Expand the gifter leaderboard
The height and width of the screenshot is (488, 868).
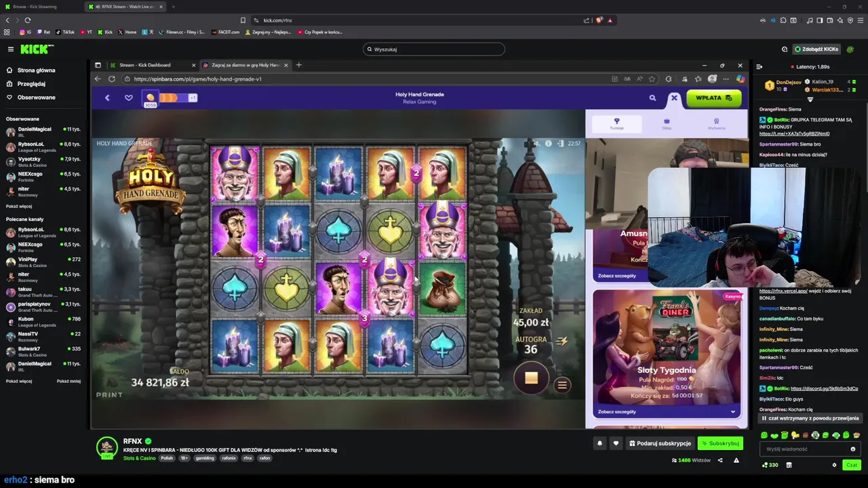810,99
